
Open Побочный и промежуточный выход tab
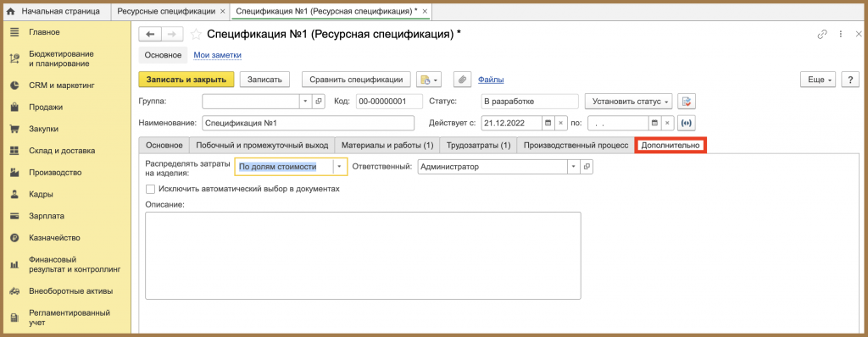[262, 145]
